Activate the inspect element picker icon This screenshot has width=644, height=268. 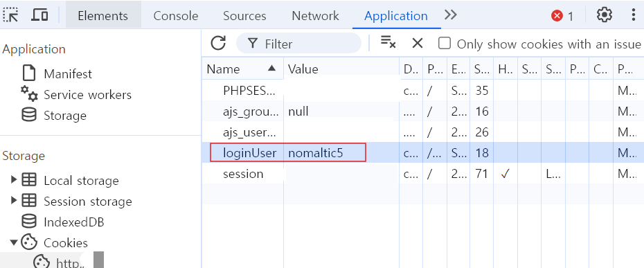11,15
